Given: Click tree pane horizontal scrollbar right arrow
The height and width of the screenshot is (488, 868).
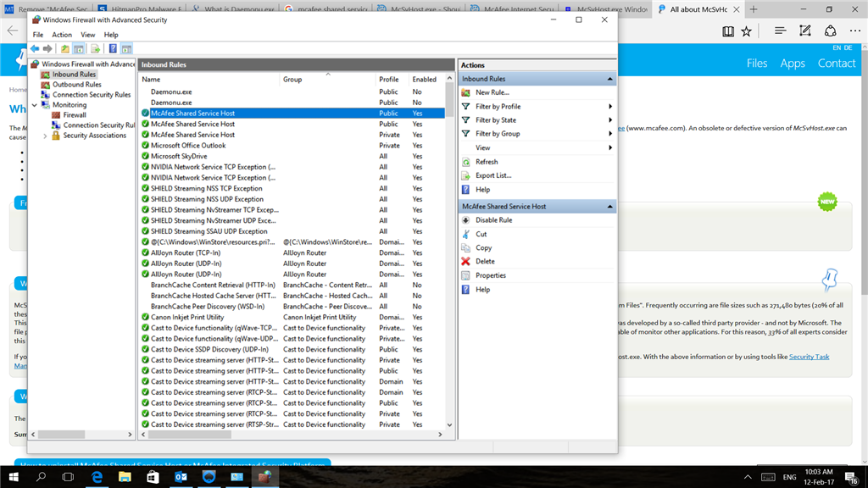Looking at the screenshot, I should click(130, 435).
